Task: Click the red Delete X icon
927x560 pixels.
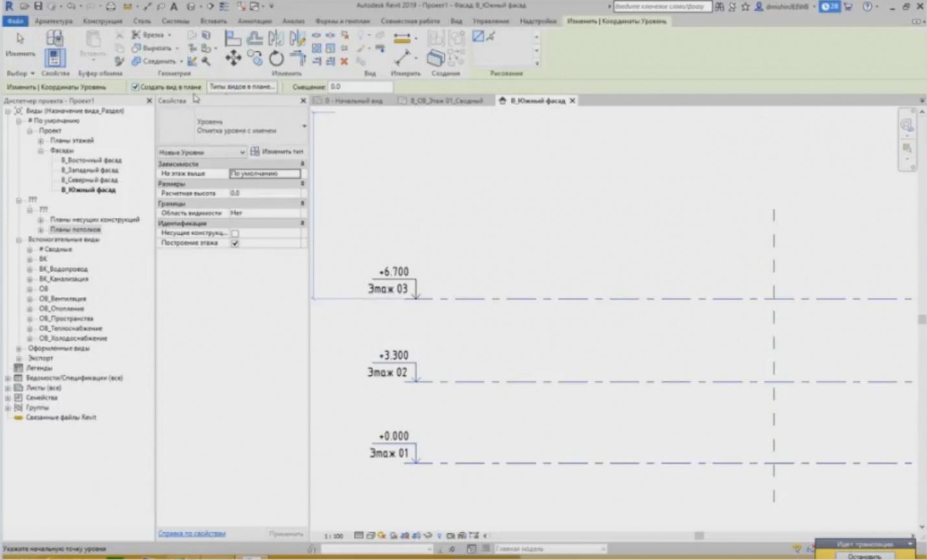Action: (x=344, y=62)
